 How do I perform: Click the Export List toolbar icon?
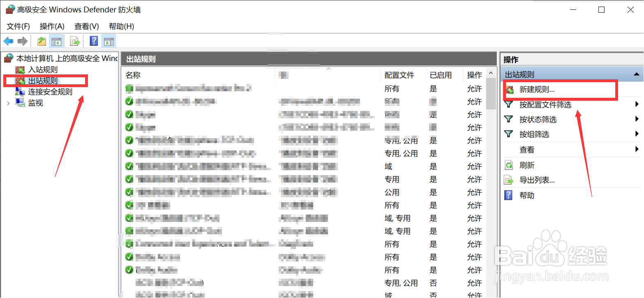(x=74, y=41)
